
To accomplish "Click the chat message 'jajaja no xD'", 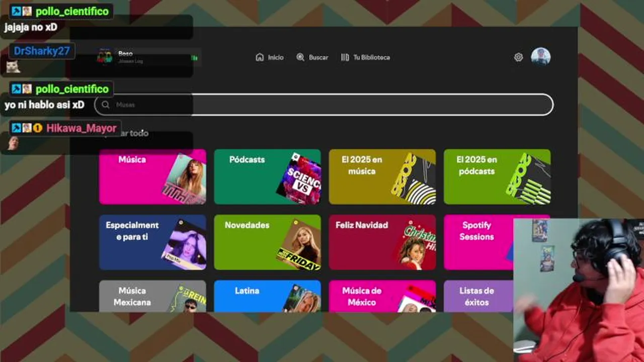I will pyautogui.click(x=31, y=27).
